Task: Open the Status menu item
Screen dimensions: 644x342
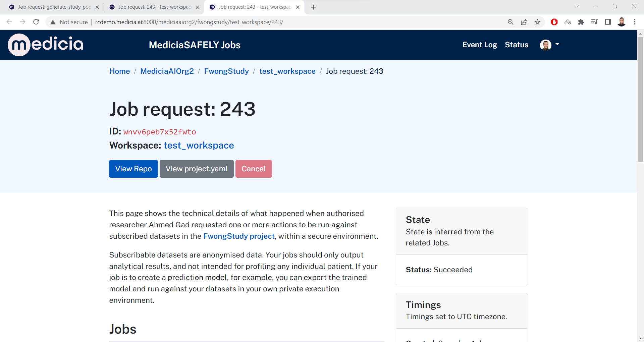Action: click(517, 45)
